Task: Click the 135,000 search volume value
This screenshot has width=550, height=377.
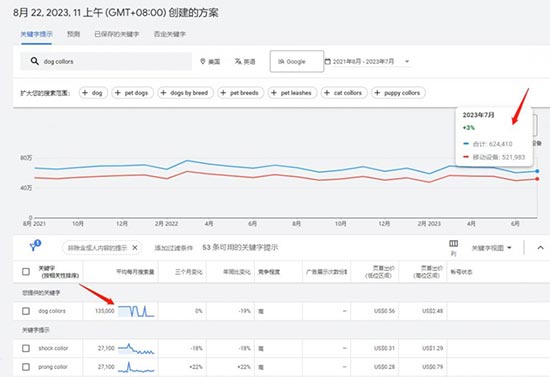Action: [105, 311]
